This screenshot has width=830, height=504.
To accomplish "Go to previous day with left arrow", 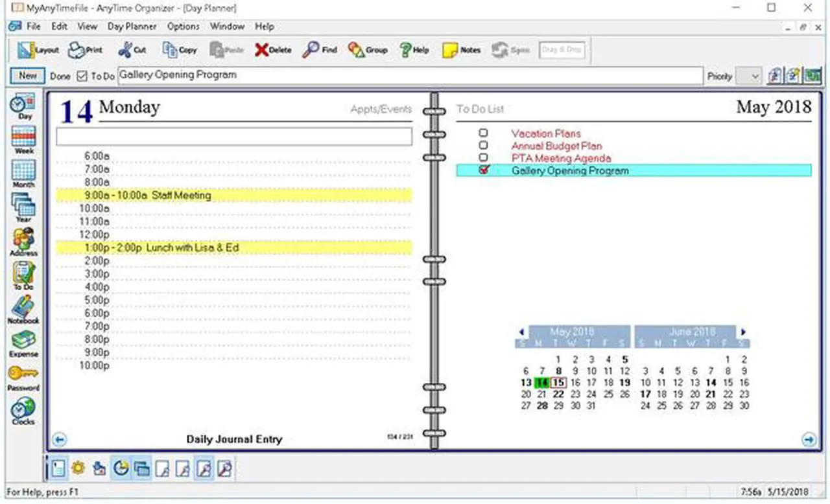I will [59, 440].
